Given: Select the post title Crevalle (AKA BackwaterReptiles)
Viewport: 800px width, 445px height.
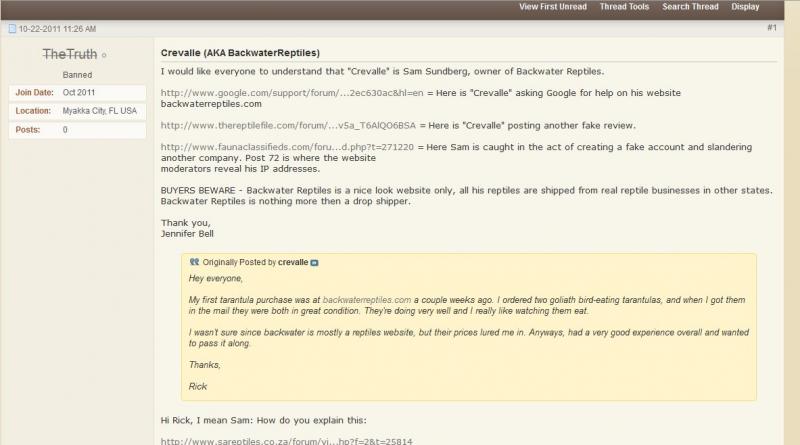Looking at the screenshot, I should [x=240, y=53].
